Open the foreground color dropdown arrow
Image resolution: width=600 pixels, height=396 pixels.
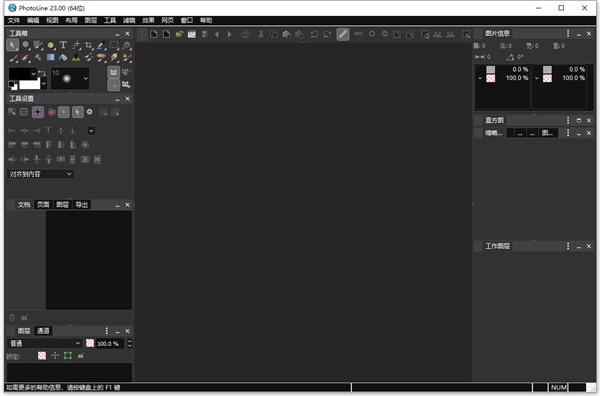pos(34,73)
